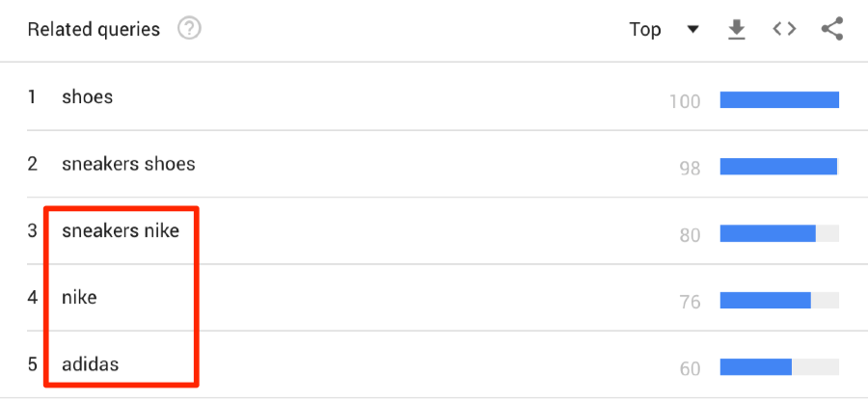Open the "shoes" related query
The height and width of the screenshot is (400, 868).
pos(87,96)
